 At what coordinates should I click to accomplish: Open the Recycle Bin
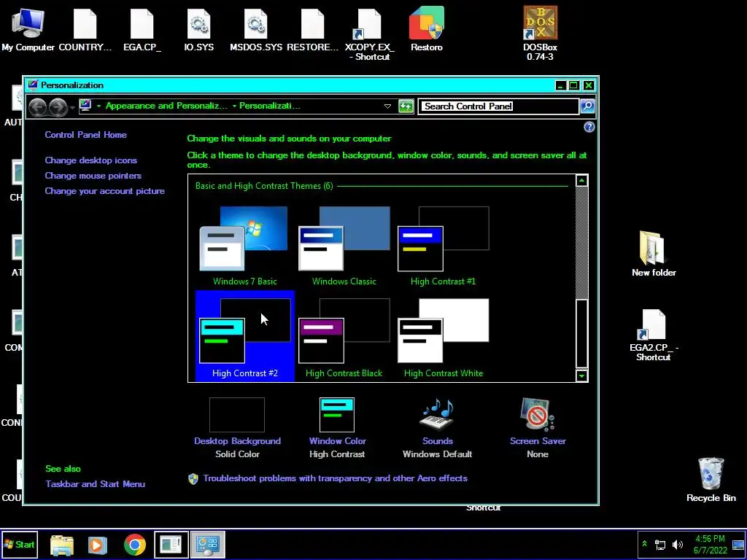tap(711, 480)
